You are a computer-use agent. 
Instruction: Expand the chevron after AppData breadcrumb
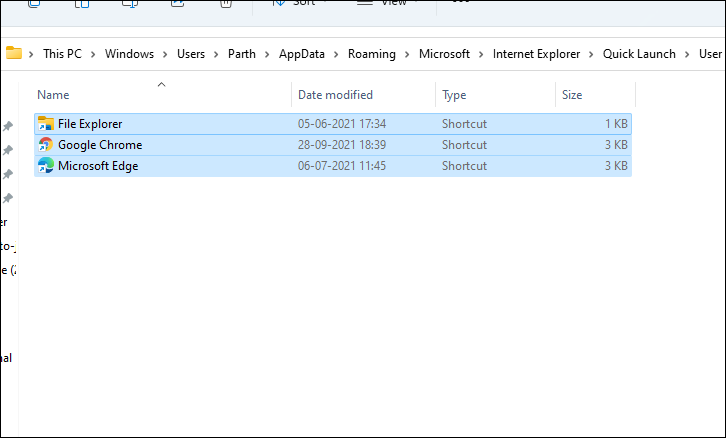(336, 54)
